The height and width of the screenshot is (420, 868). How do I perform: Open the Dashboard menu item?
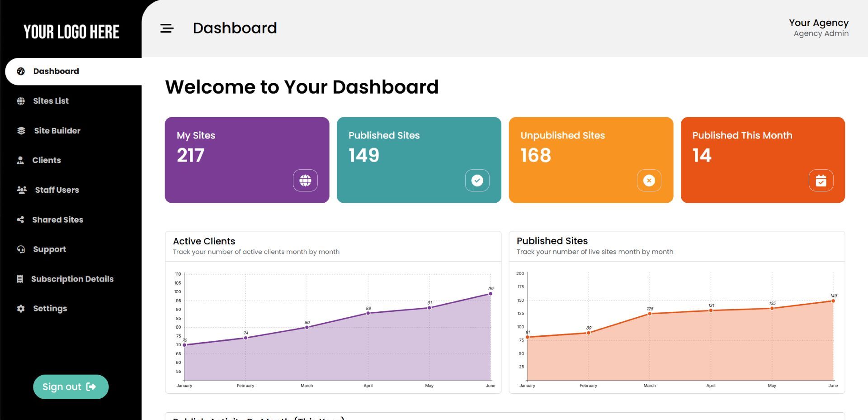[56, 72]
